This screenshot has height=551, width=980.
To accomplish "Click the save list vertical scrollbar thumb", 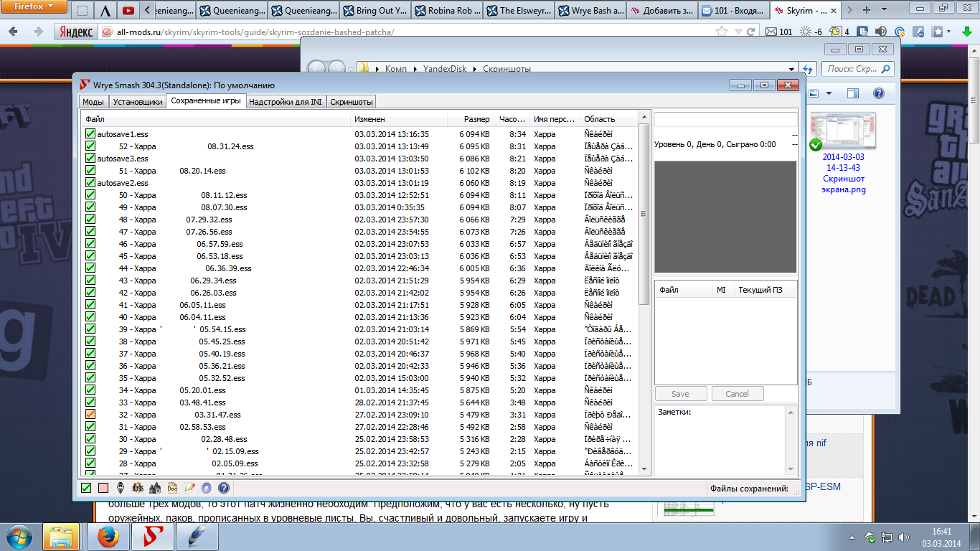I will pos(644,214).
